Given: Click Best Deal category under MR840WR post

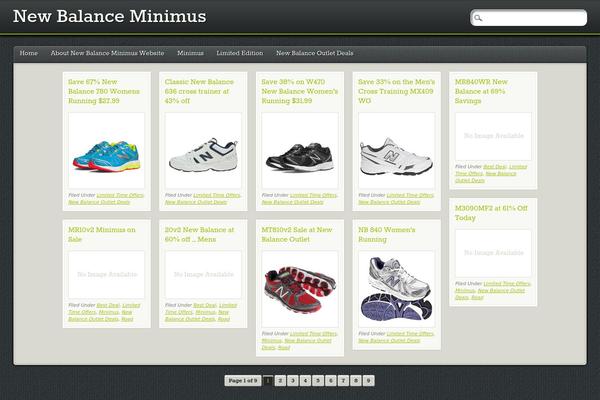Looking at the screenshot, I should coord(495,167).
